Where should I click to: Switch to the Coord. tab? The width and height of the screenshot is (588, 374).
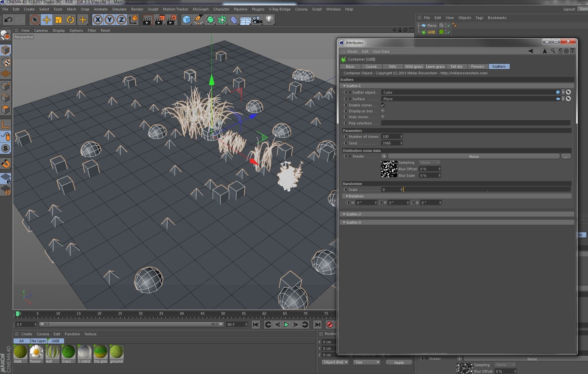coord(371,67)
